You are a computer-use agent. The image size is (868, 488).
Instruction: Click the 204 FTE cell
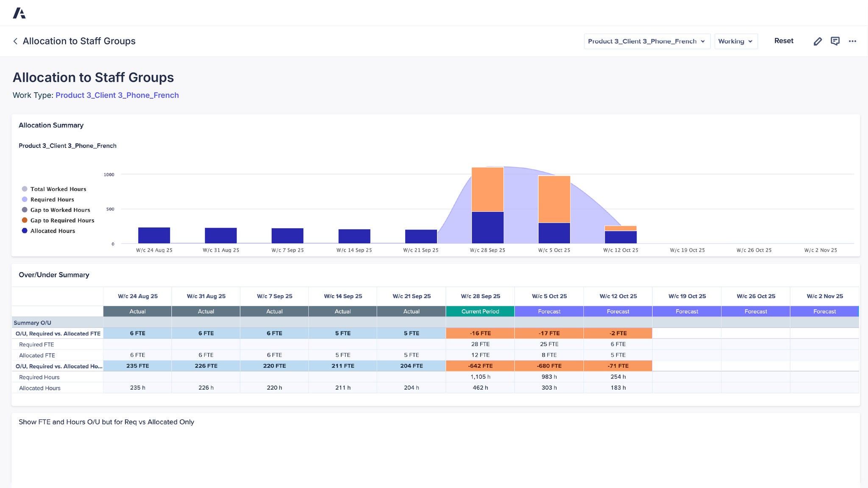click(412, 366)
